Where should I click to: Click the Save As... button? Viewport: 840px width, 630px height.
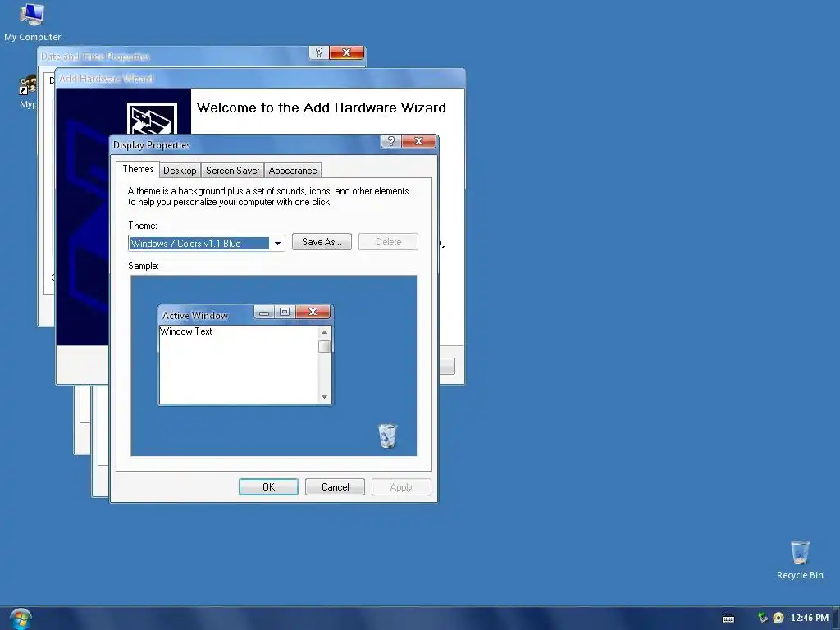[x=322, y=242]
